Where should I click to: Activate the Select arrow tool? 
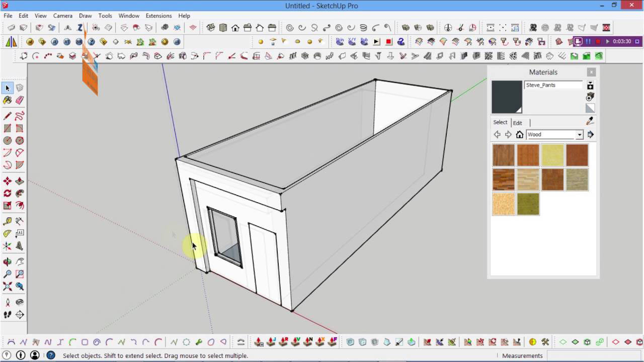pos(7,88)
